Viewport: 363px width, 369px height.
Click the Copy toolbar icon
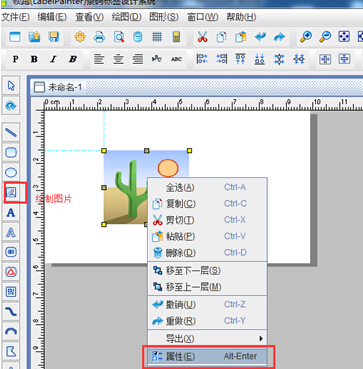(x=221, y=37)
